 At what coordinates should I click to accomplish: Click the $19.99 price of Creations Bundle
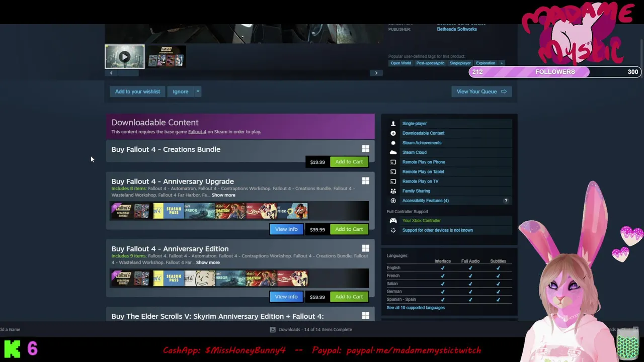point(317,162)
